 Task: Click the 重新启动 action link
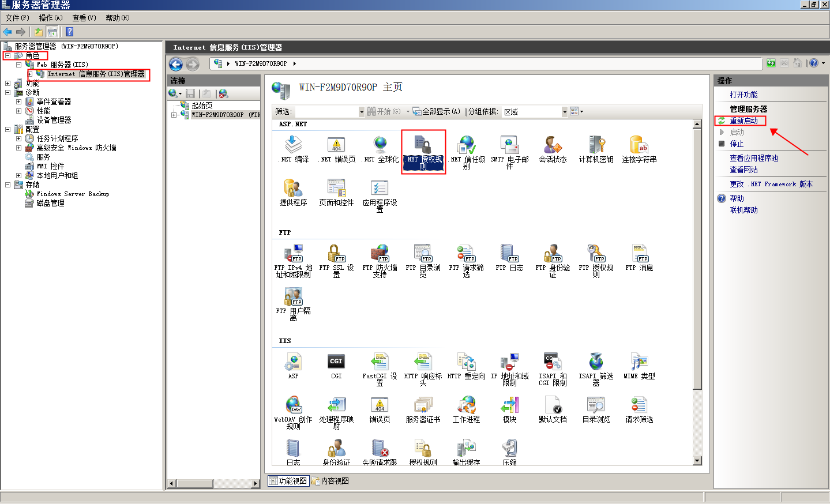pyautogui.click(x=743, y=121)
